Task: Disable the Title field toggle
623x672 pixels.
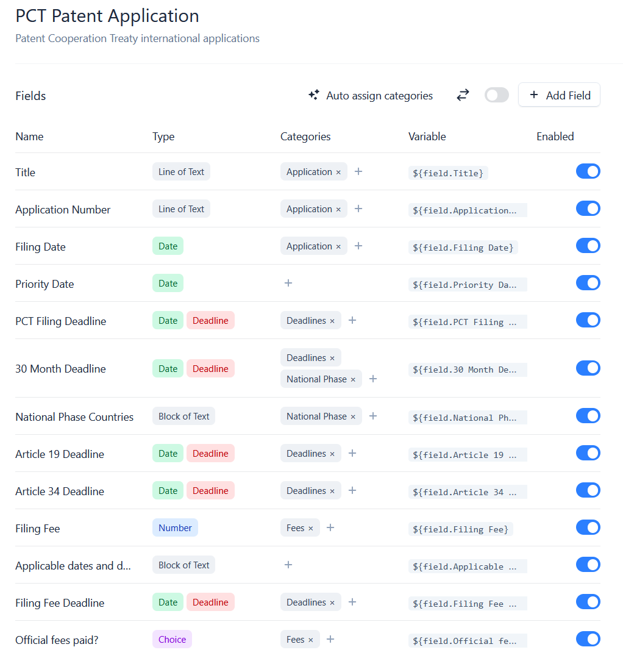Action: coord(588,171)
